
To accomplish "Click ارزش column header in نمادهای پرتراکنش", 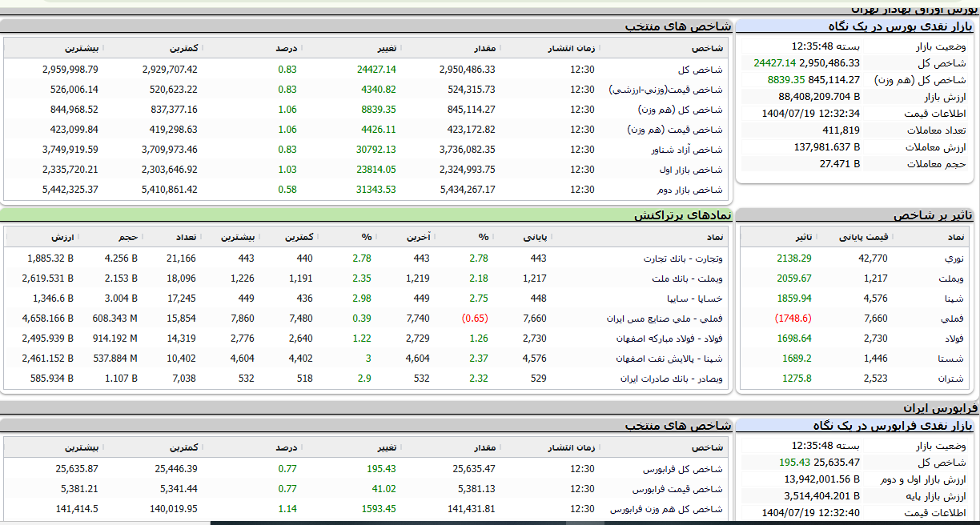I will (x=62, y=237).
